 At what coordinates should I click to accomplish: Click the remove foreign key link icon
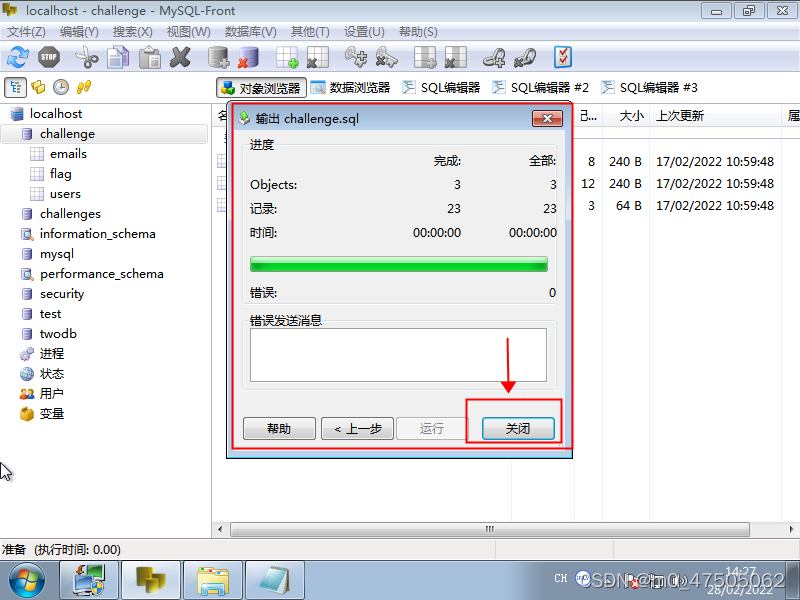pos(524,57)
